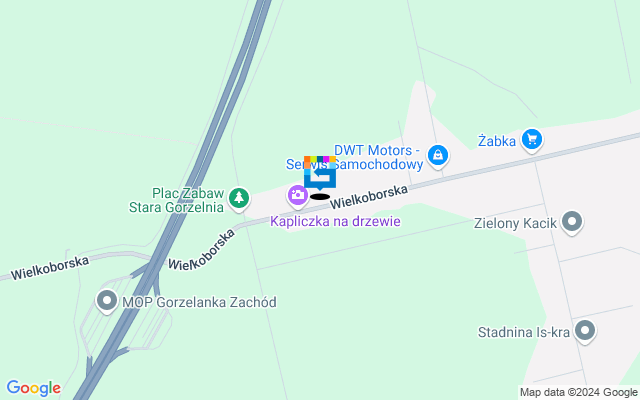640x400 pixels.
Task: Click the Żabka place label text
Action: pyautogui.click(x=497, y=141)
